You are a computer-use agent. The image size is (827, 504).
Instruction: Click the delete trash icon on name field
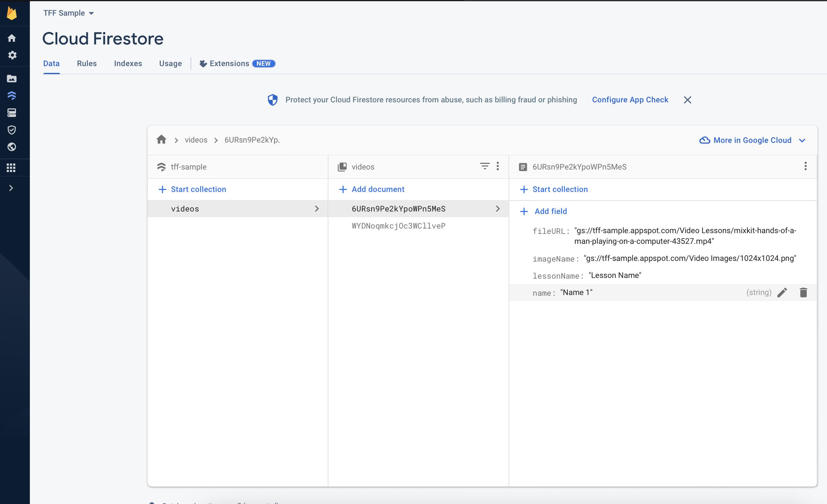coord(802,292)
